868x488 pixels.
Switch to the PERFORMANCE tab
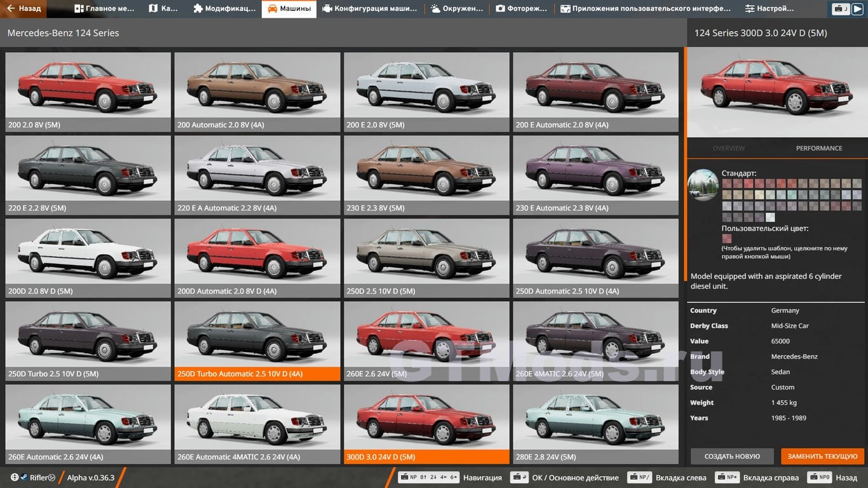click(x=819, y=148)
